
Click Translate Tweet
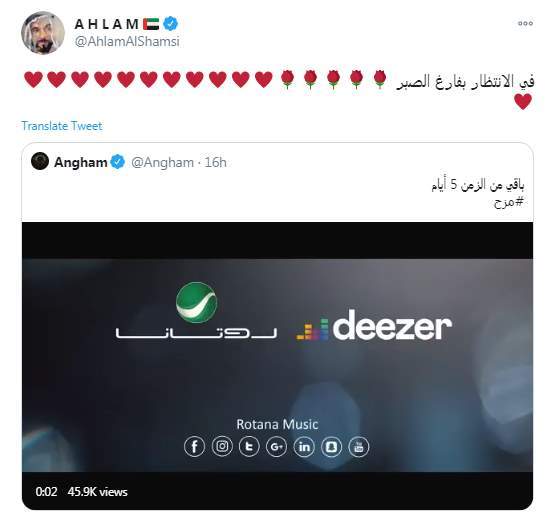[x=62, y=126]
